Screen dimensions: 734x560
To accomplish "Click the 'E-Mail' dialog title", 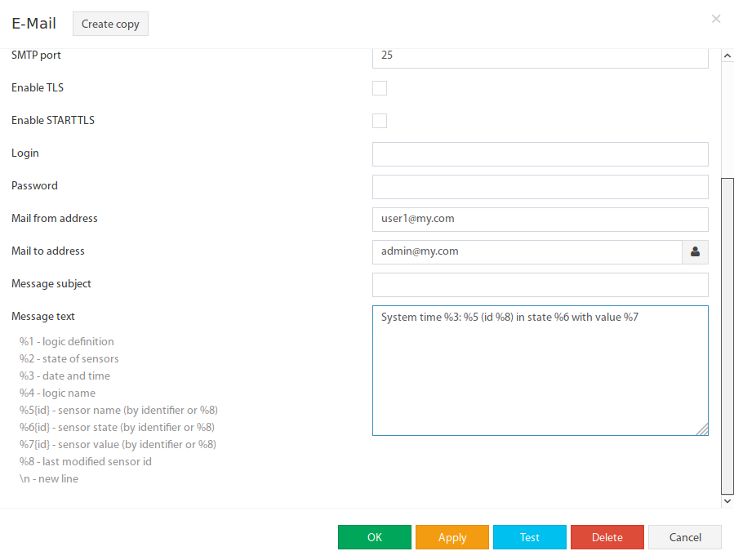I will pos(33,23).
